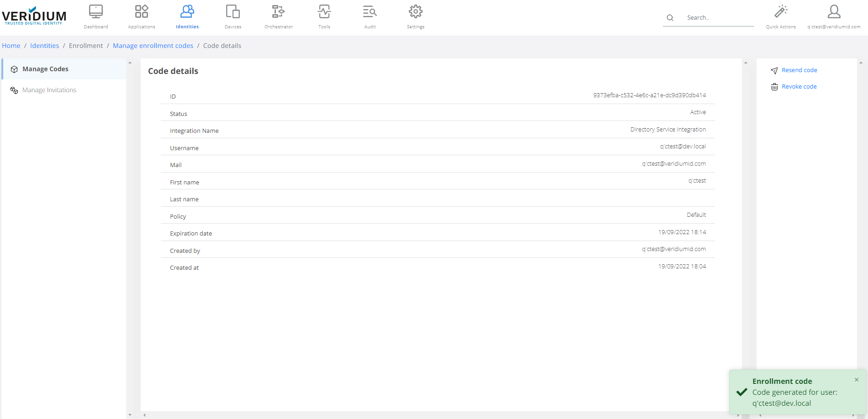
Task: Open the Applications grid icon
Action: pos(142,12)
